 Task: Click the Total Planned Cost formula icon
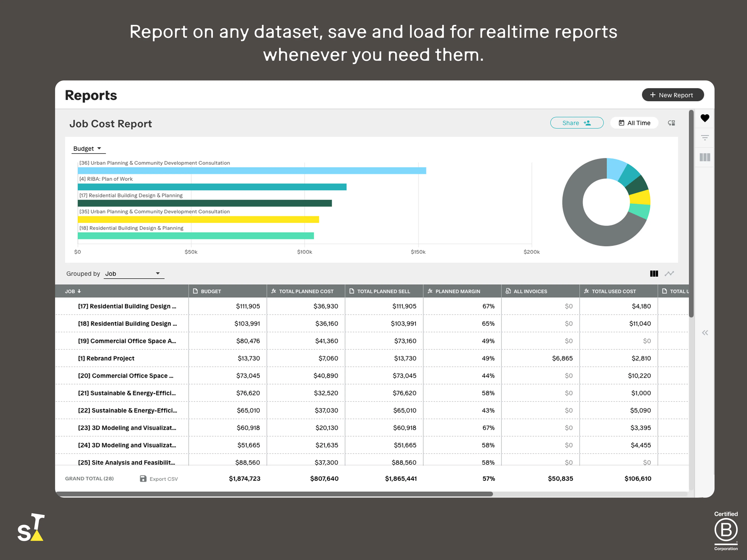pyautogui.click(x=274, y=291)
